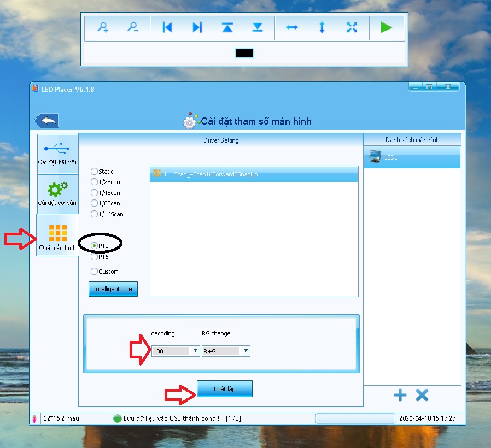Select the 1/8Scan option
This screenshot has height=448, width=491.
[x=106, y=203]
